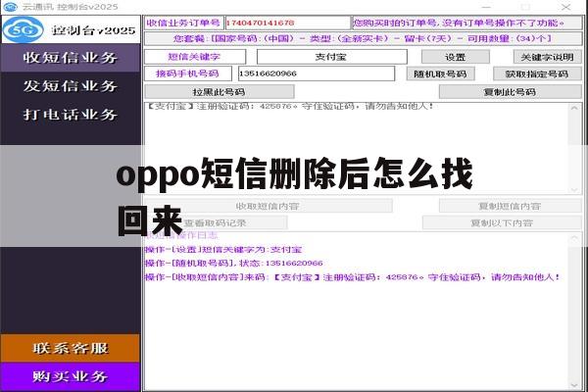The width and height of the screenshot is (588, 392).
Task: Click the 短信关键字 label
Action: coord(195,57)
